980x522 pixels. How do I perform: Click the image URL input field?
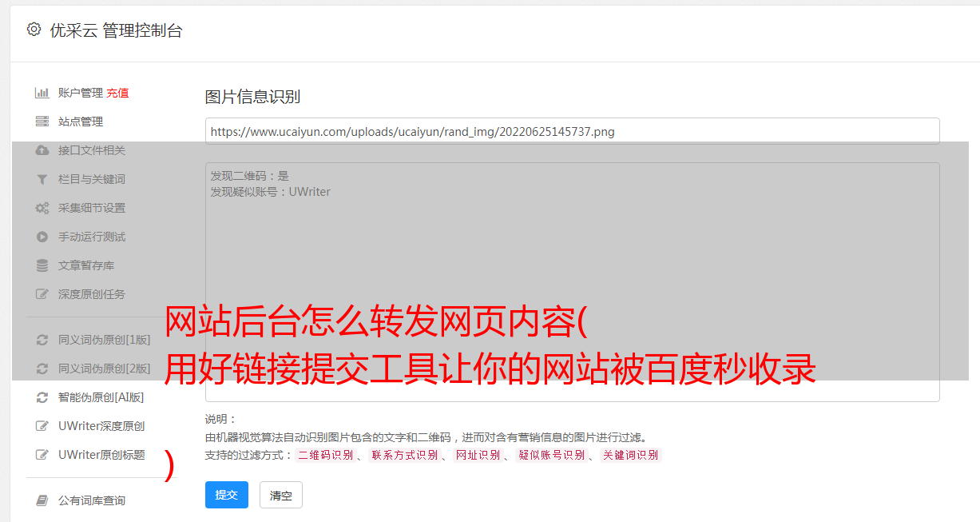tap(572, 131)
